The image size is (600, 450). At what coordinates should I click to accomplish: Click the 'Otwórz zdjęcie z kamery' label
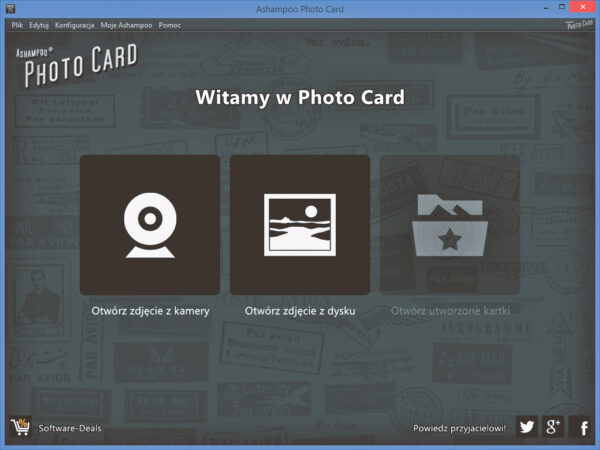tap(150, 311)
